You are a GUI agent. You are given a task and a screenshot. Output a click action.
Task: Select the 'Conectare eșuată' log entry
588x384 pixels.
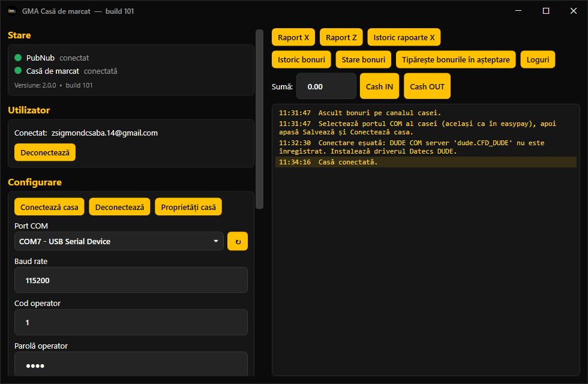[x=425, y=147]
